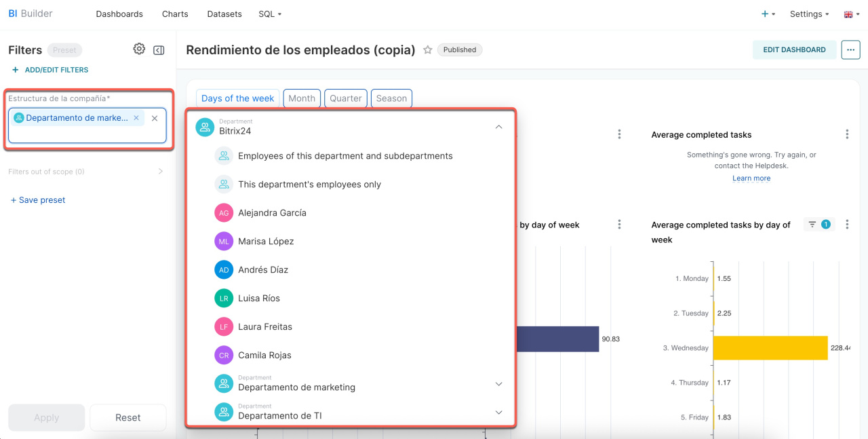Click the filter indicator icon on chart
868x439 pixels.
tap(818, 225)
